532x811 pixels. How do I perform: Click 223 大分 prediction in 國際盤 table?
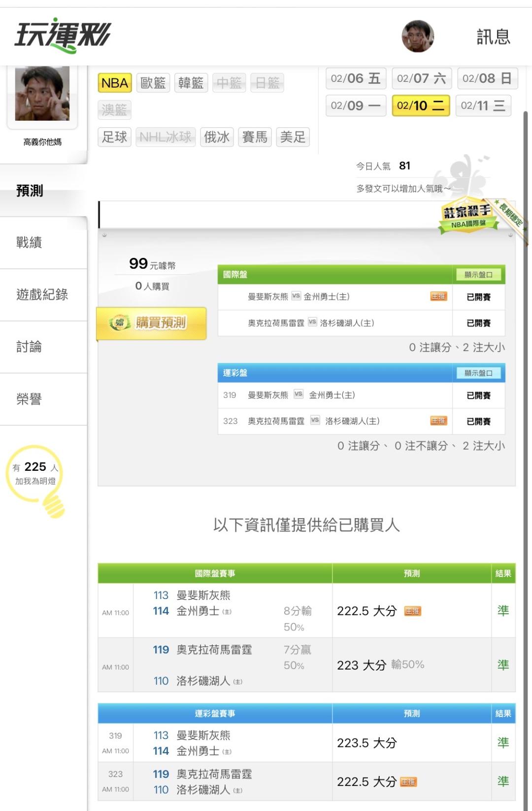(362, 665)
